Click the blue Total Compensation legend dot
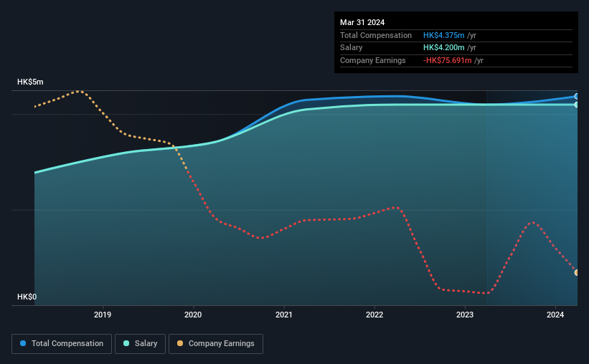The height and width of the screenshot is (364, 589). pyautogui.click(x=23, y=343)
